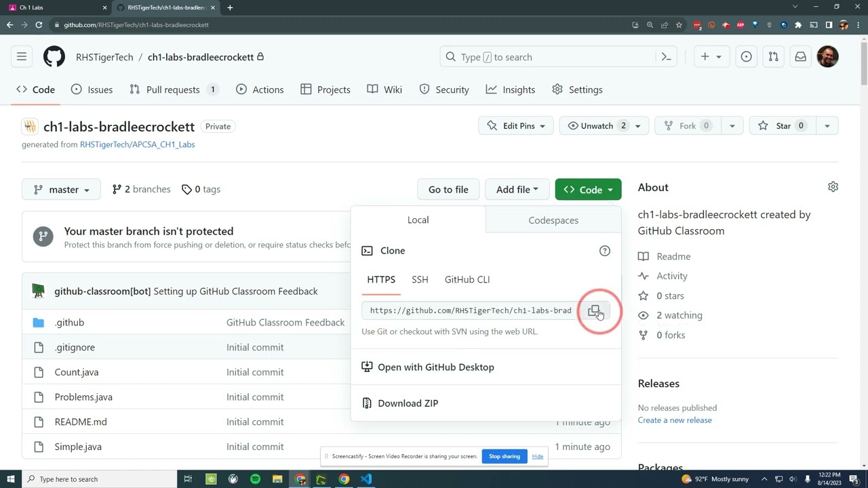Open Visual Studio Code from the taskbar
This screenshot has height=488, width=868.
[x=366, y=479]
